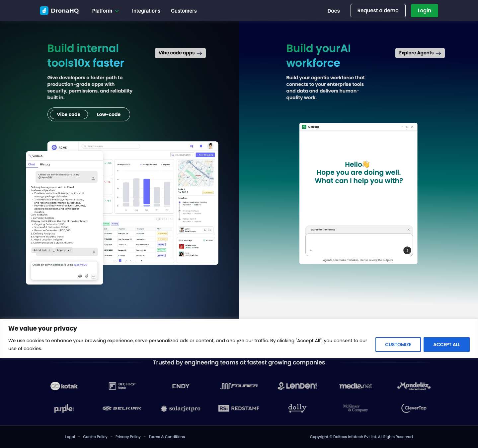478x448 pixels.
Task: Open the Platform dropdown in the navbar
Action: point(106,11)
